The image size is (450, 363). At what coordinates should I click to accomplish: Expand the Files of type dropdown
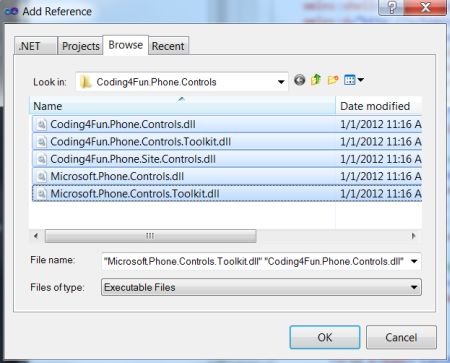414,287
